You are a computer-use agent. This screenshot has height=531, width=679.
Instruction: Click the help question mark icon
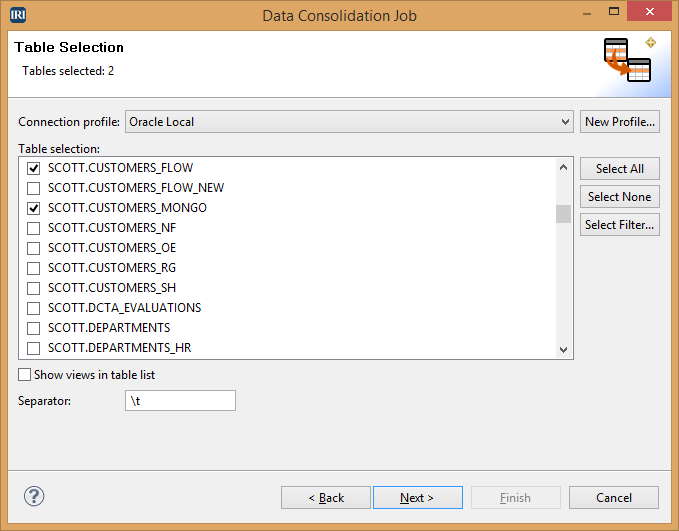pyautogui.click(x=34, y=496)
